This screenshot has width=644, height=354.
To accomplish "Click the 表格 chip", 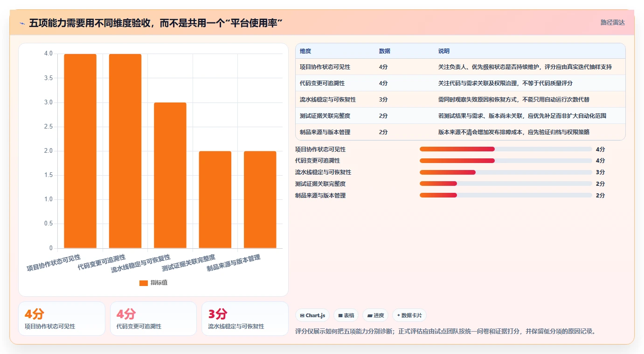I will 346,315.
